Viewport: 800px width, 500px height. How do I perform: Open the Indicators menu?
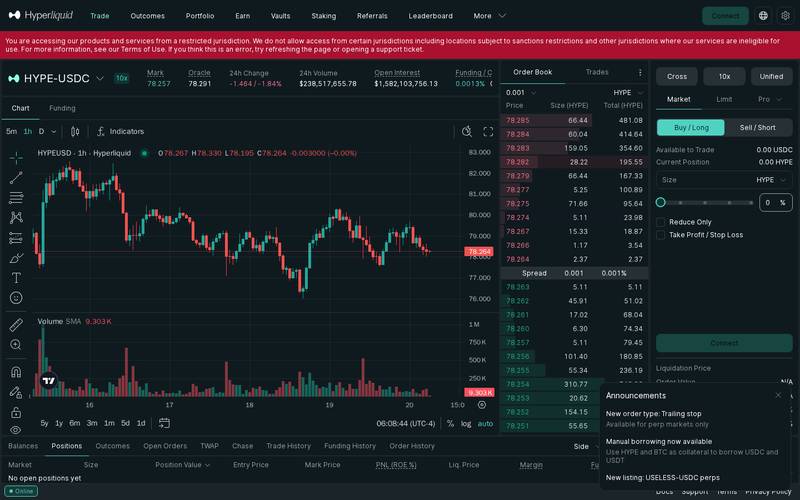[120, 132]
